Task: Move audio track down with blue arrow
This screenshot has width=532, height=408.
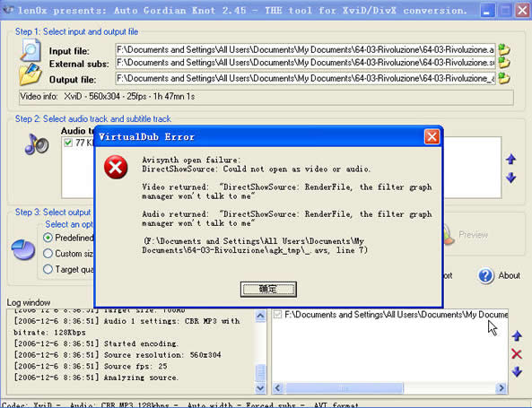Action: 511,178
